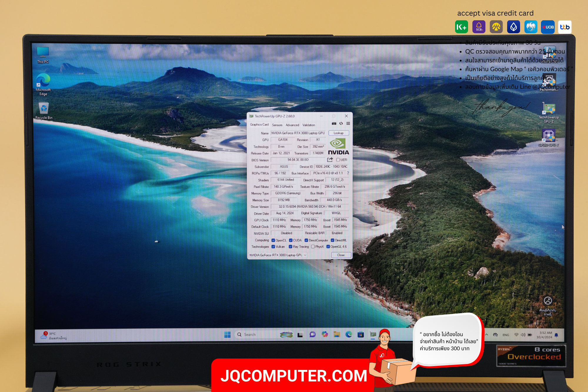Open the CPUID CPU-Z desktop shortcut
This screenshot has height=392, width=588.
549,138
